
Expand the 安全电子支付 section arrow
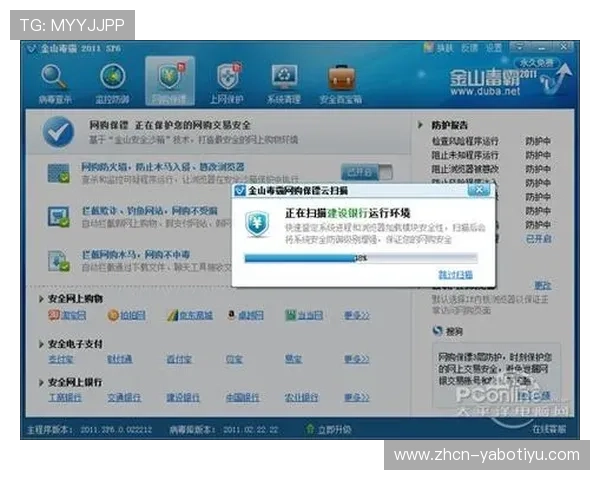[41, 344]
